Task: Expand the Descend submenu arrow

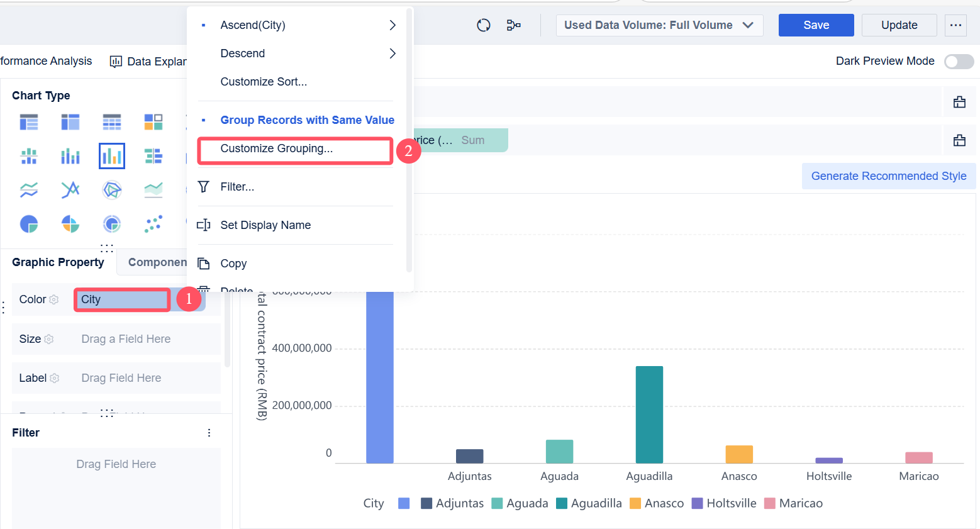Action: [x=393, y=53]
